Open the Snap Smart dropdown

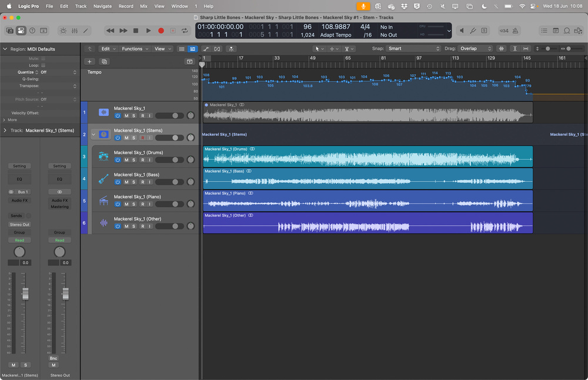click(413, 48)
